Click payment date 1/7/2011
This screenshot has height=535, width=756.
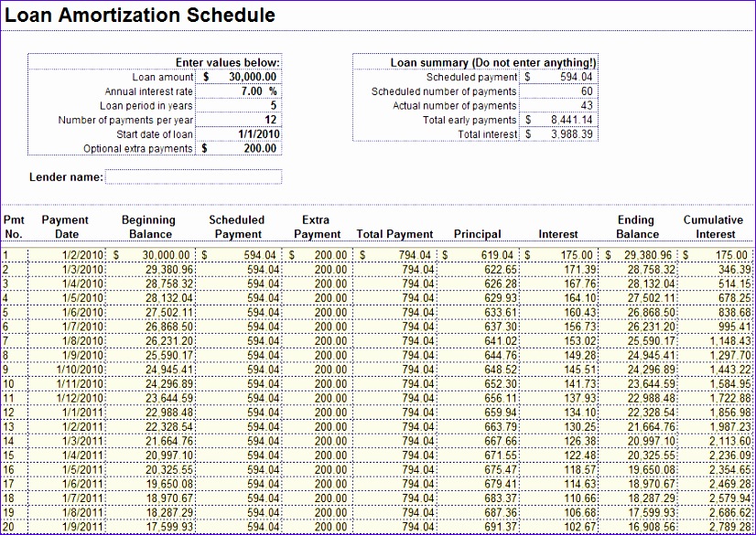point(84,498)
